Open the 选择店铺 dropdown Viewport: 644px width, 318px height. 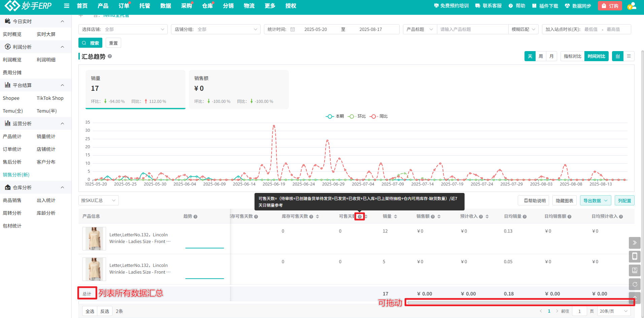pyautogui.click(x=123, y=30)
